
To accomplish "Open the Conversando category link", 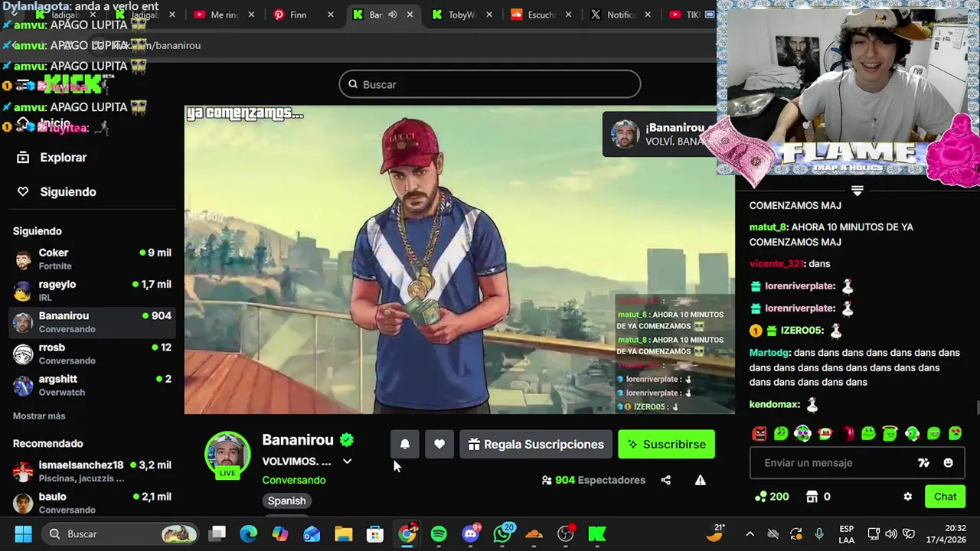I will (x=294, y=481).
